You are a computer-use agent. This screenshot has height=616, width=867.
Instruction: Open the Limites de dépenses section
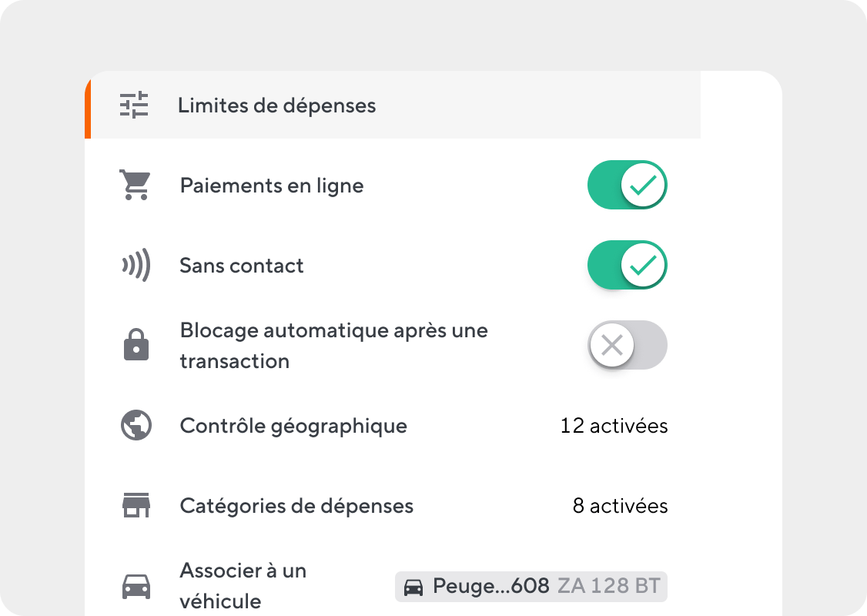393,105
